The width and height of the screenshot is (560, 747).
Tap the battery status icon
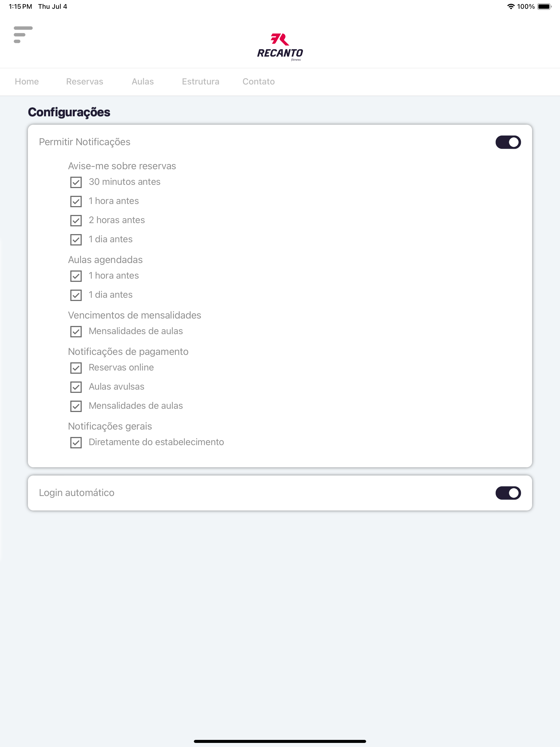tap(544, 6)
